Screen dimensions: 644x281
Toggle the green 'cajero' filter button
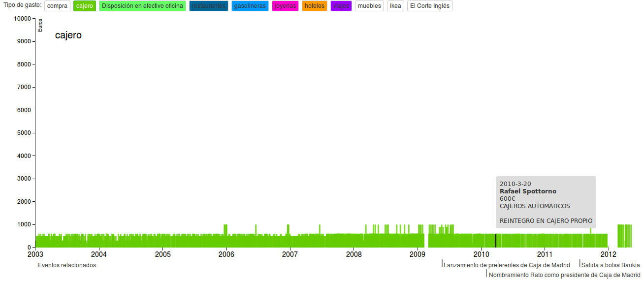(x=84, y=6)
